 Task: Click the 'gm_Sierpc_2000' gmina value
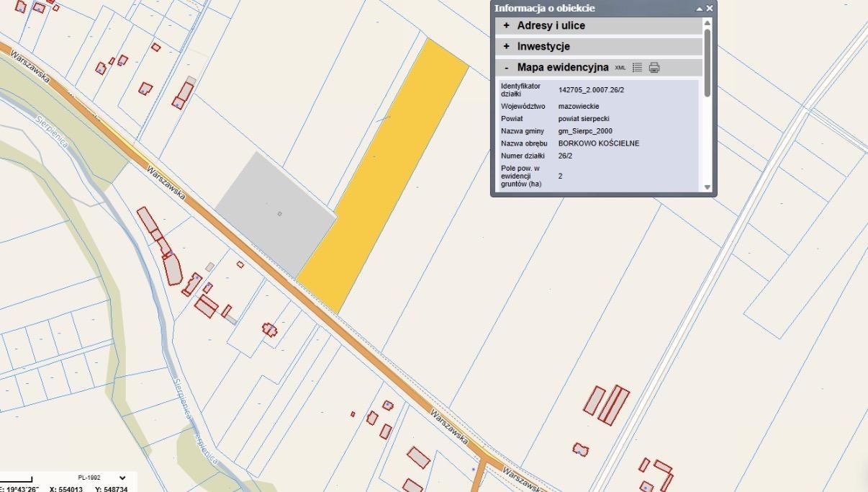585,131
